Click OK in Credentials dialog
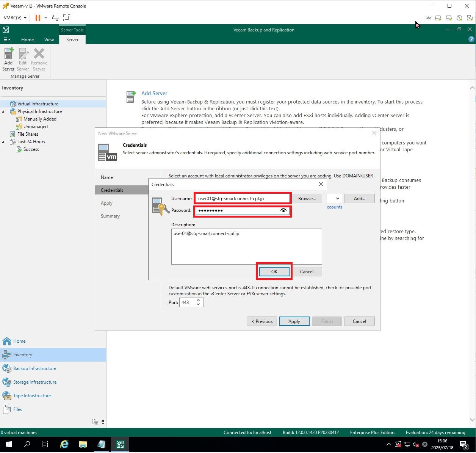 (x=274, y=272)
